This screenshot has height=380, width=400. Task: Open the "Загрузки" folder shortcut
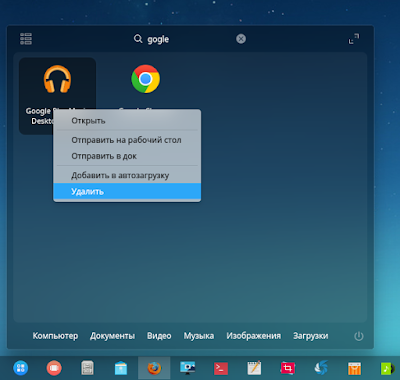tap(310, 336)
